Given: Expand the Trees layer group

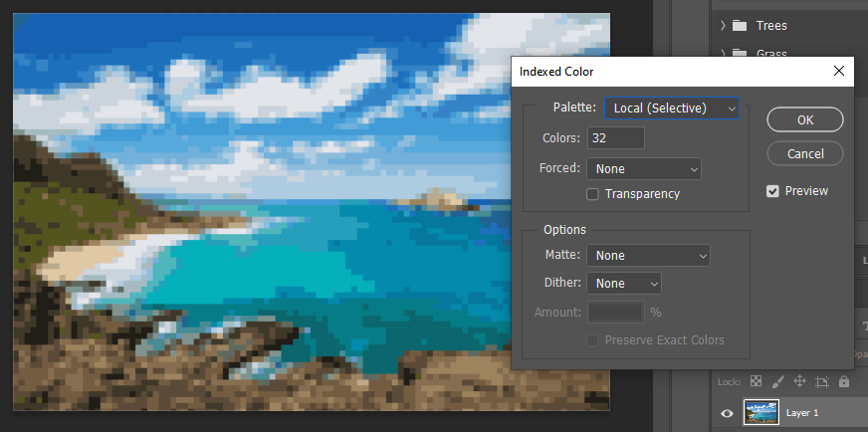Looking at the screenshot, I should coord(723,26).
